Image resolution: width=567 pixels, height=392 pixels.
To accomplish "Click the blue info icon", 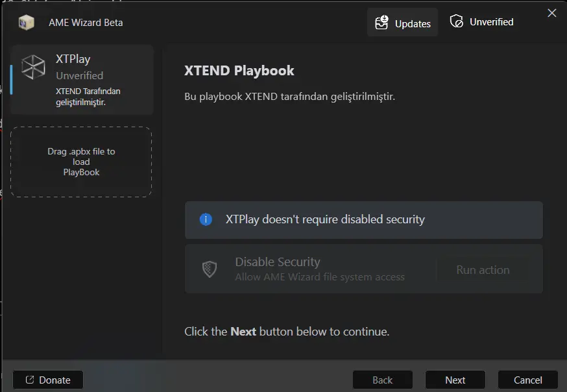I will (206, 219).
